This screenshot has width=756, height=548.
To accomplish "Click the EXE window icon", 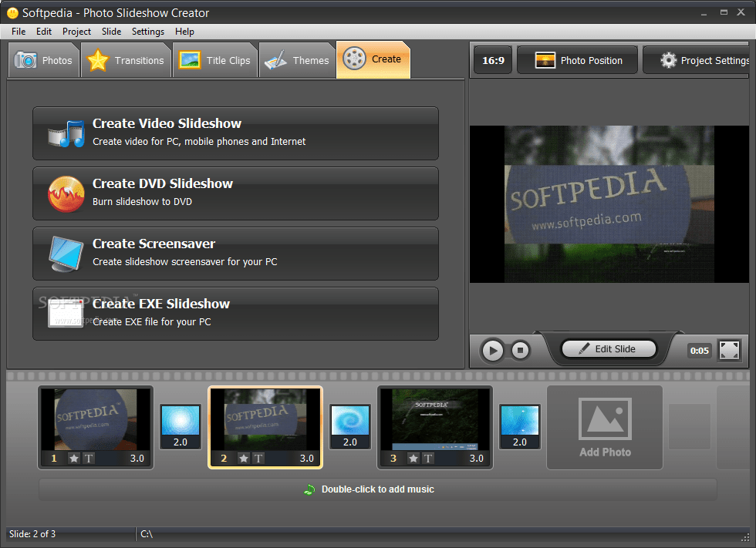I will coord(66,314).
